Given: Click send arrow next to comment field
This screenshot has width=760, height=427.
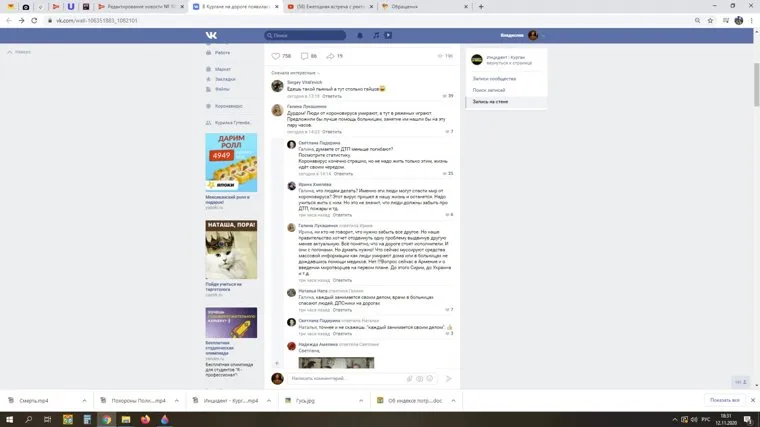Looking at the screenshot, I should click(449, 379).
